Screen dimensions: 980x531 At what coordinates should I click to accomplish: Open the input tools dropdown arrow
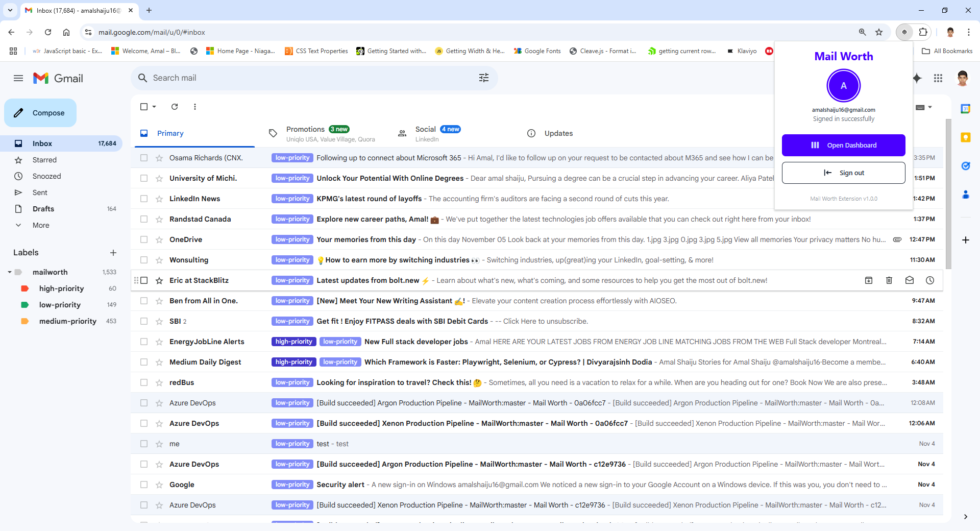(930, 107)
